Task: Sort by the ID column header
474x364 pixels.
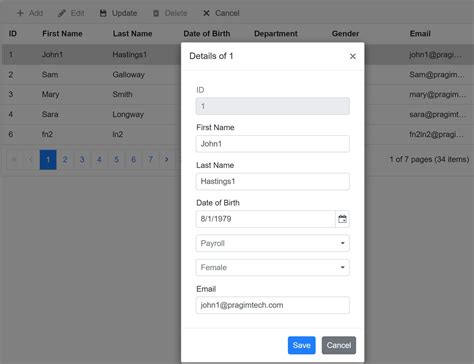Action: click(13, 34)
